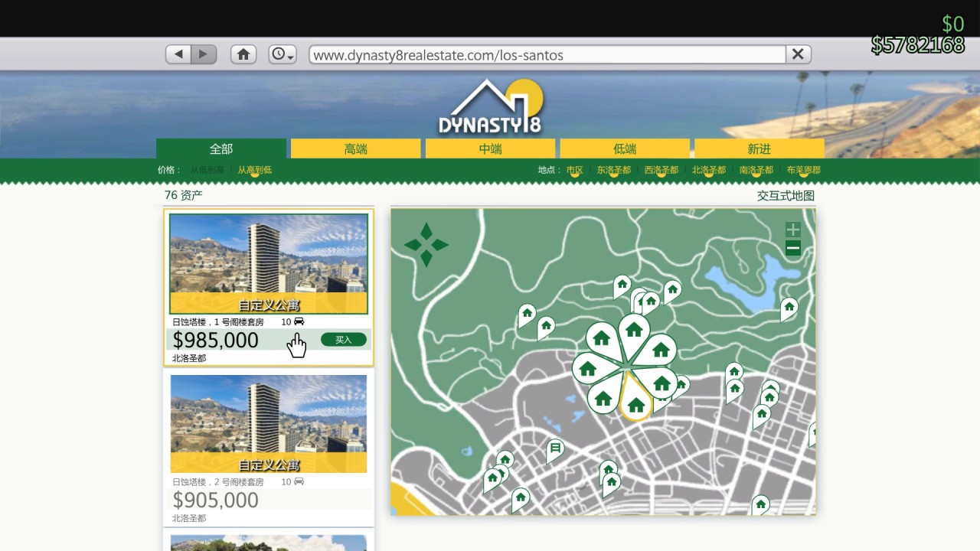Viewport: 980px width, 551px height.
Task: Filter locations by 市区
Action: tap(575, 170)
